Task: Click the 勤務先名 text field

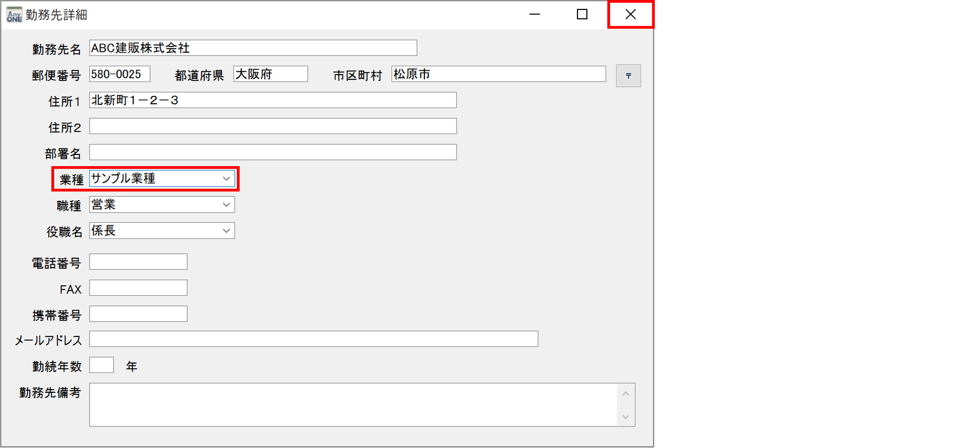Action: click(x=253, y=48)
